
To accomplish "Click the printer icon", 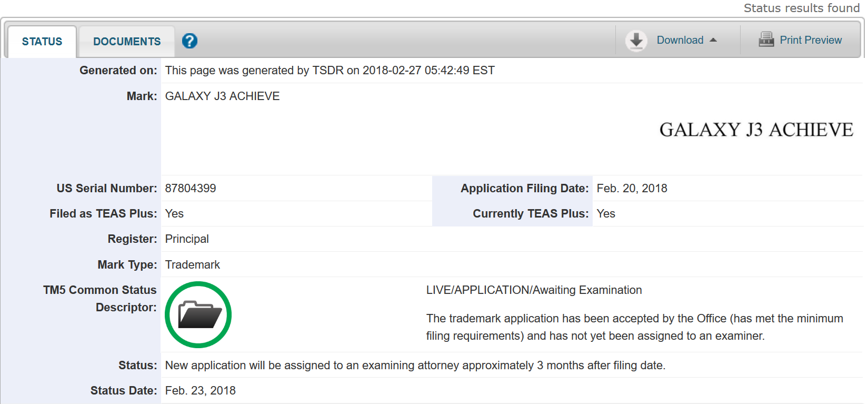I will [766, 40].
